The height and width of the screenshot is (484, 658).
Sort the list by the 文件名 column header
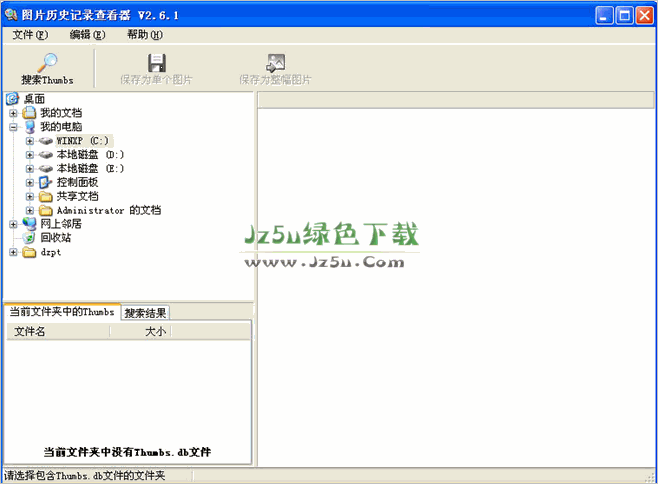coord(58,332)
